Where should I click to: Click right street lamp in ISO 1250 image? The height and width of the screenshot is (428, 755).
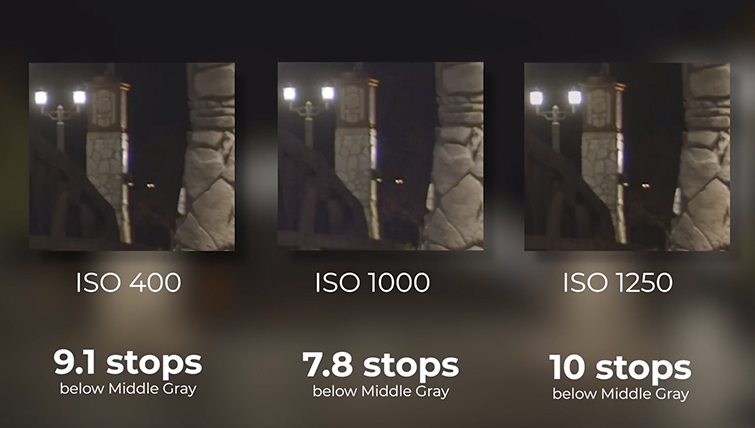(x=574, y=97)
